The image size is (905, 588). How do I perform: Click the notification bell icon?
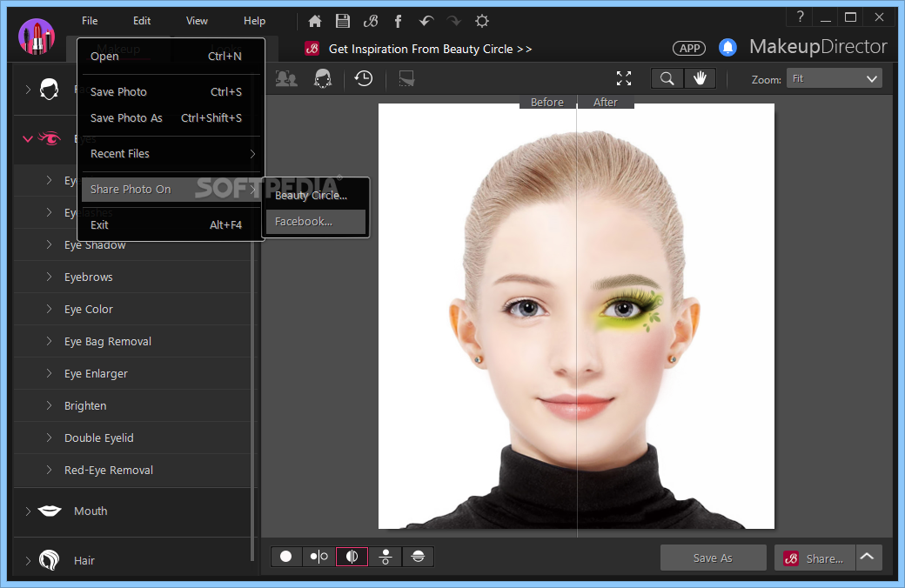click(x=727, y=47)
